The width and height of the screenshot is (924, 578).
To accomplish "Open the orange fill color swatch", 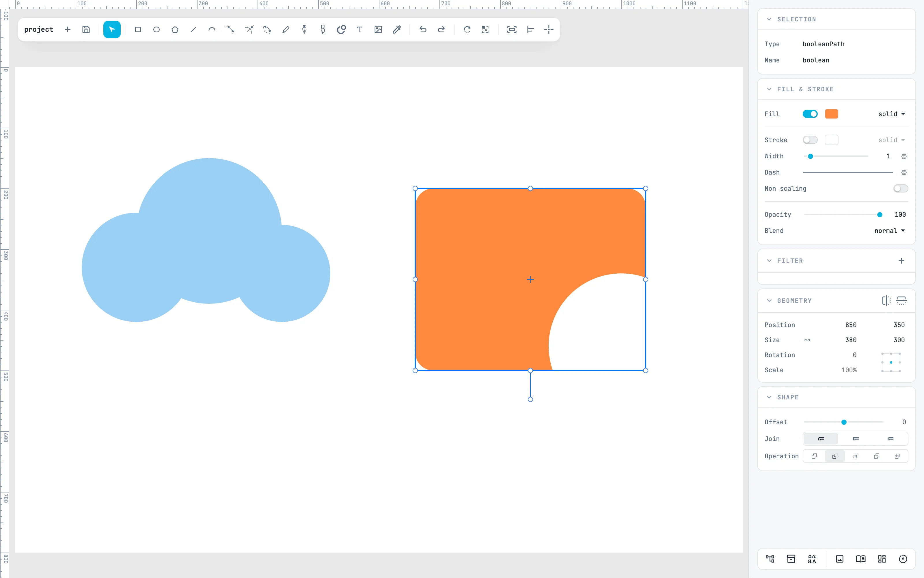I will point(831,114).
